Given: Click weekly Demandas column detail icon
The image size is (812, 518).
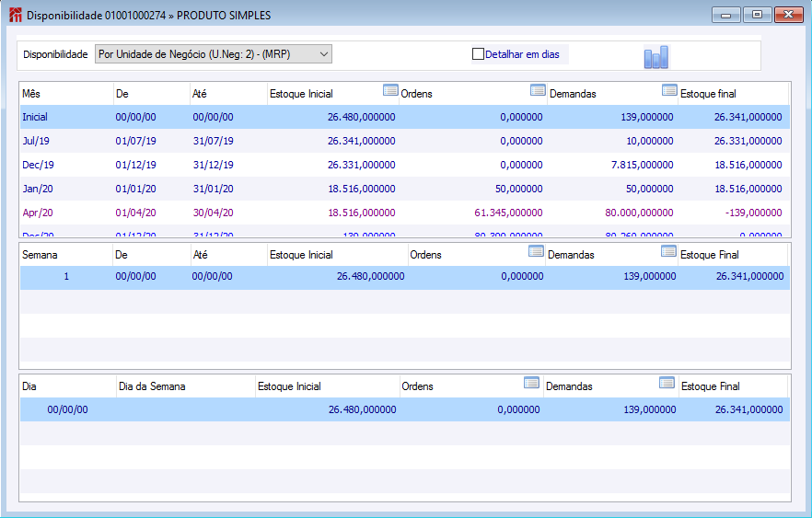Looking at the screenshot, I should click(x=668, y=251).
